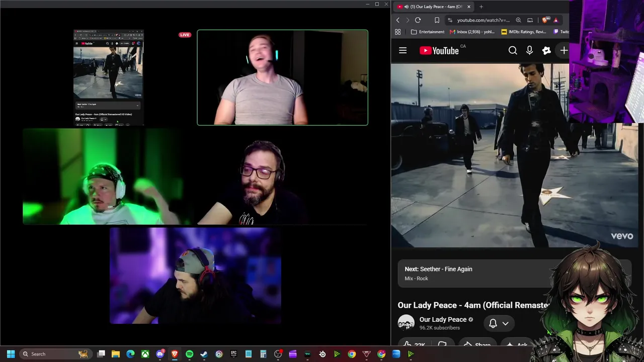
Task: Bookmark this page in Brave
Action: coord(437,20)
